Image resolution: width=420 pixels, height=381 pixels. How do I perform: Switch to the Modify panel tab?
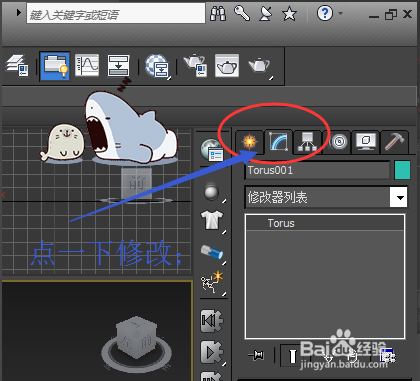coord(279,142)
